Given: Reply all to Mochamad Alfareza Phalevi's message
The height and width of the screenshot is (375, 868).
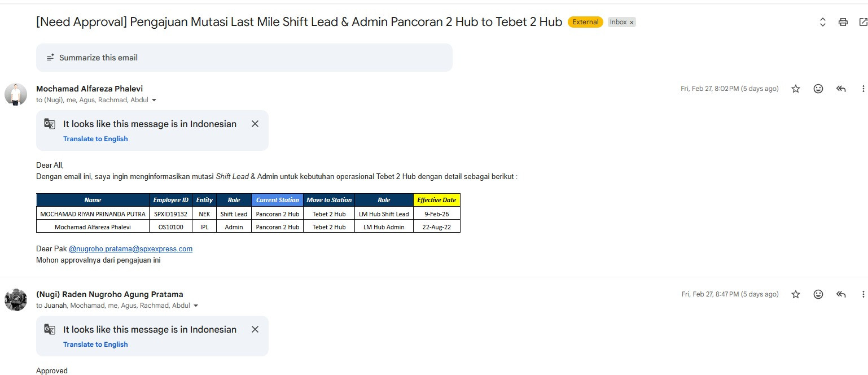Looking at the screenshot, I should click(x=841, y=89).
